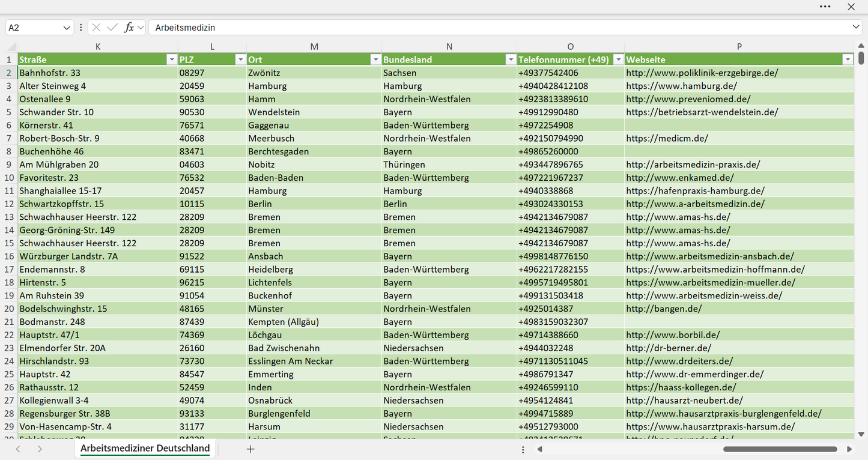Screen dimensions: 868x460
Task: Open the Bundesland column filter dropdown
Action: coord(511,59)
